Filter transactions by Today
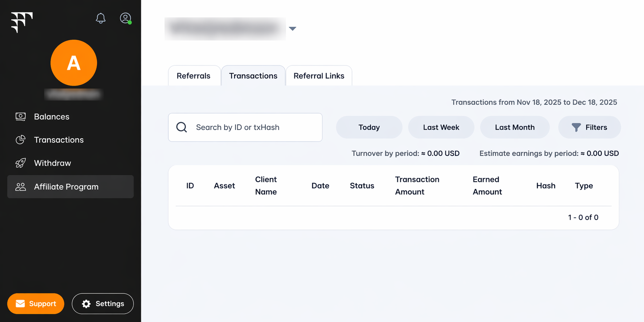644x322 pixels. coord(369,127)
